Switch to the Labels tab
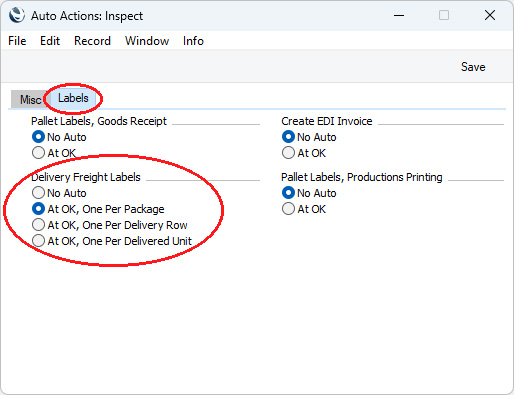Image resolution: width=514 pixels, height=395 pixels. [x=73, y=98]
